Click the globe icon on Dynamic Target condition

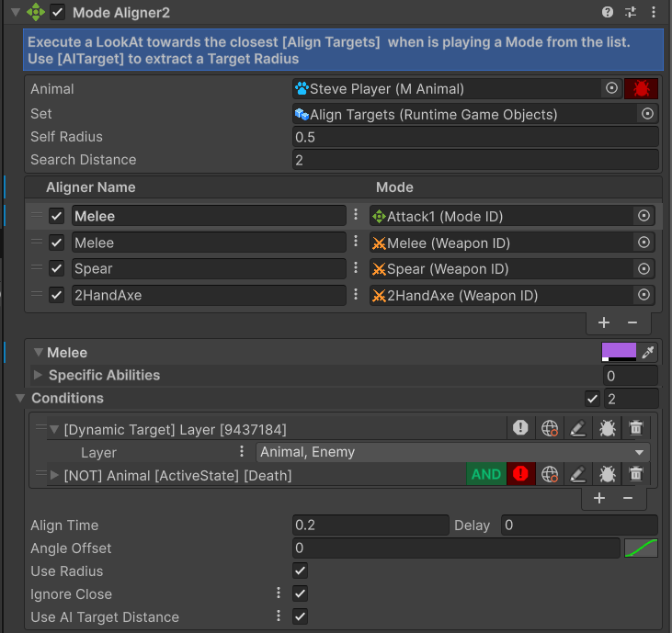pos(550,428)
